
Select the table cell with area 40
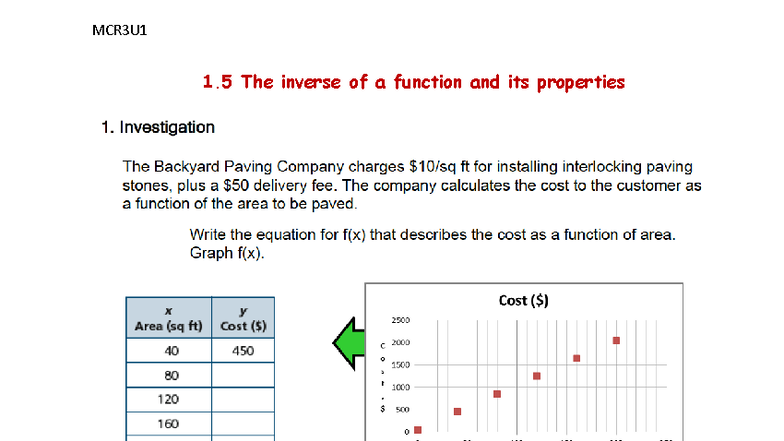tap(168, 350)
